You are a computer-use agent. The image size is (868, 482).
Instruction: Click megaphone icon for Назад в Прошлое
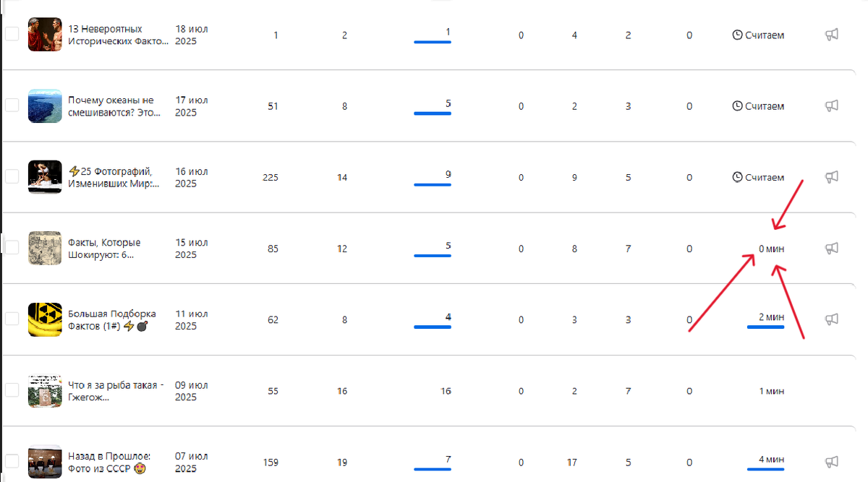(832, 461)
